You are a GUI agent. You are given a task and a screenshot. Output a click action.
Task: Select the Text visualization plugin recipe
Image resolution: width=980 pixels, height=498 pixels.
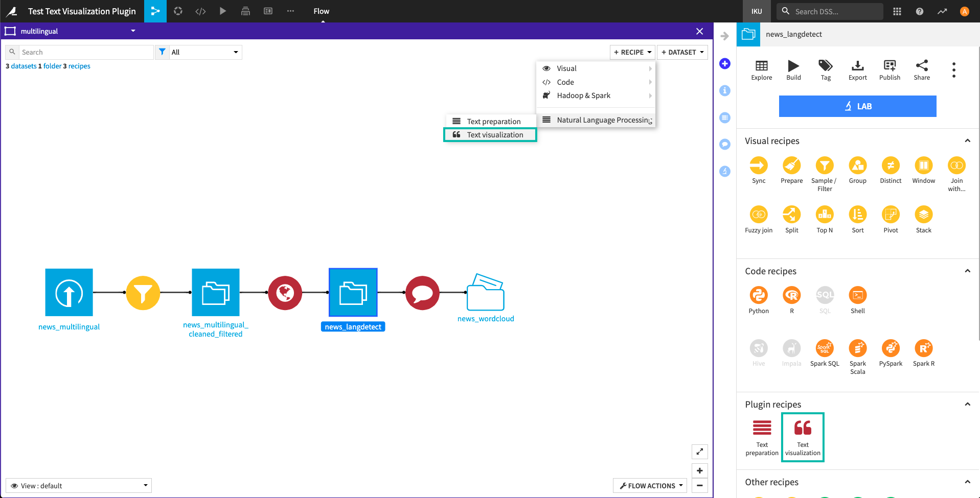point(802,437)
